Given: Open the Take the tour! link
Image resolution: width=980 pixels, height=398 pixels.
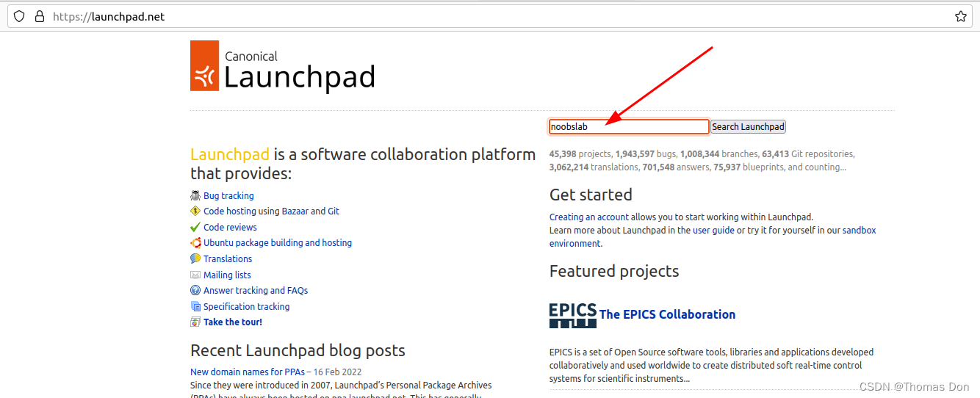Looking at the screenshot, I should click(x=233, y=322).
